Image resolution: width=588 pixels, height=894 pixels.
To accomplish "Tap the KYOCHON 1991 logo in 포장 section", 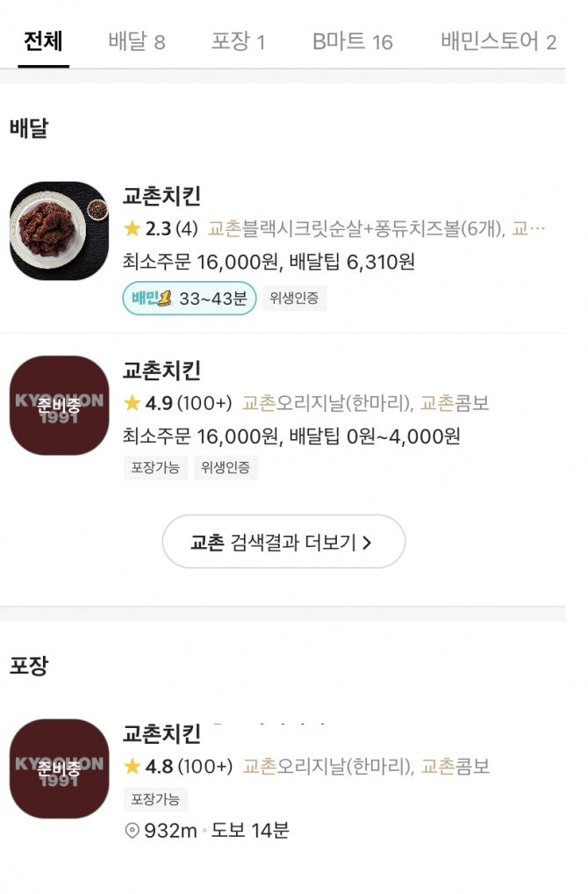I will (59, 768).
